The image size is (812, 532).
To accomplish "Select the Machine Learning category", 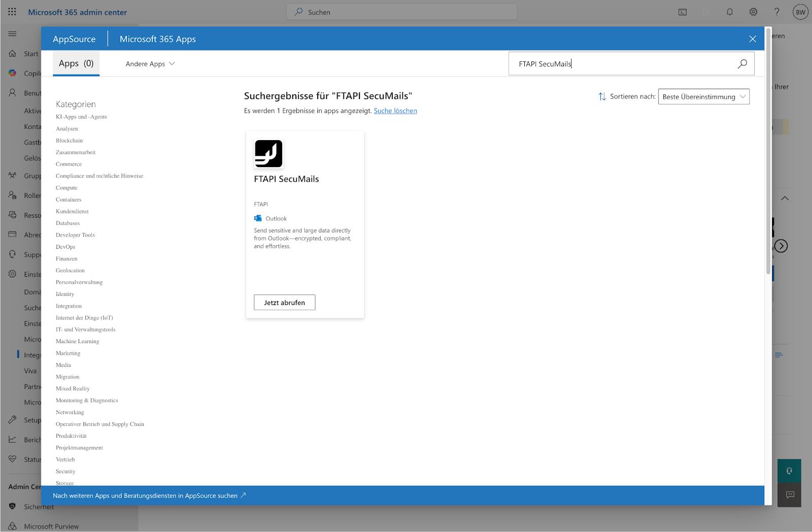I will (78, 342).
